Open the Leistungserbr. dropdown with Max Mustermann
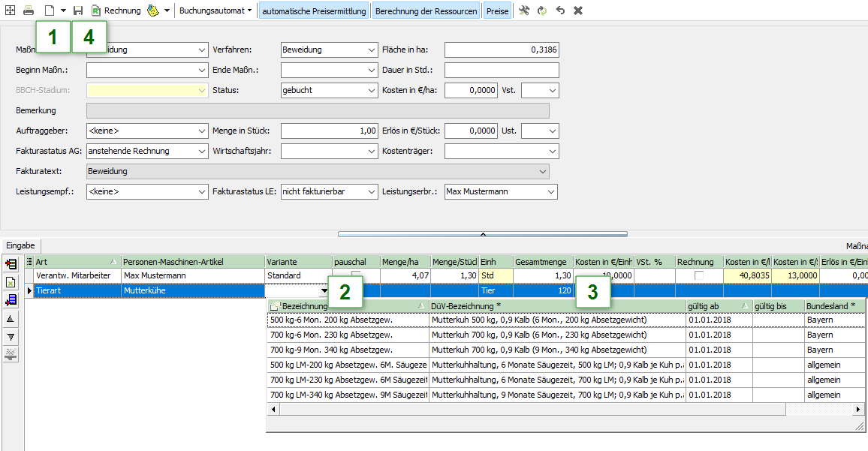The width and height of the screenshot is (868, 451). tap(552, 191)
